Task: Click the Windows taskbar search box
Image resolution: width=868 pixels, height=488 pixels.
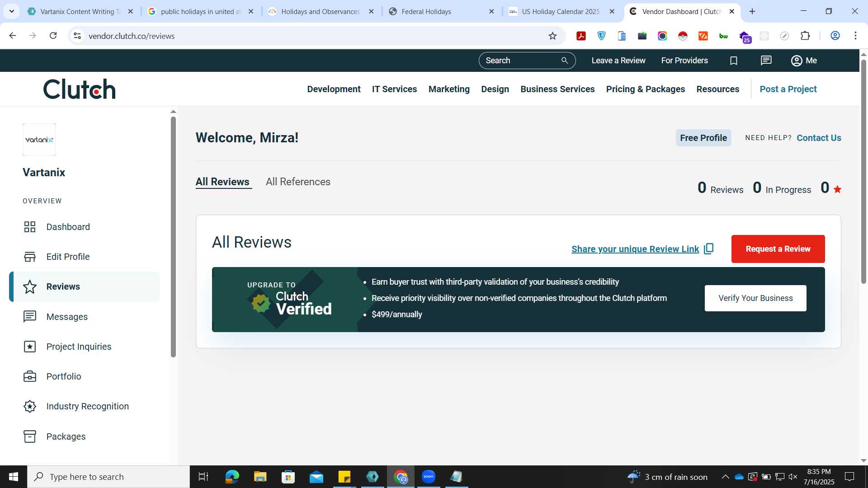Action: tap(108, 477)
